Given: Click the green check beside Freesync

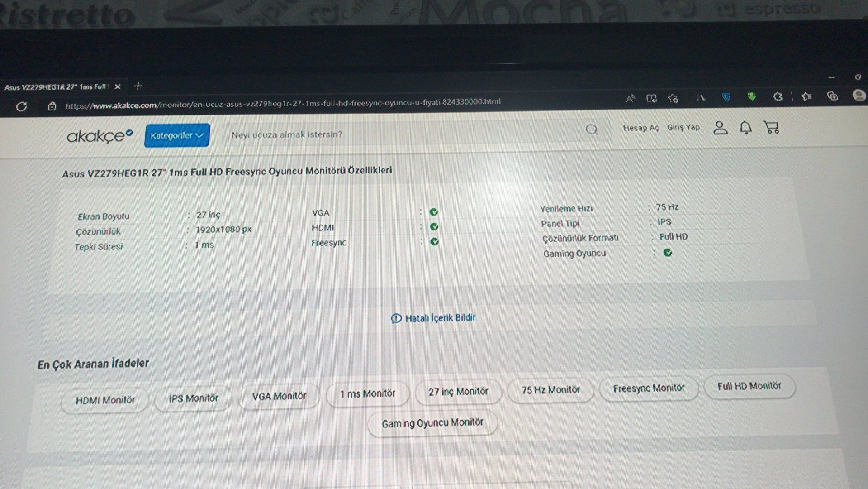Looking at the screenshot, I should click(435, 242).
